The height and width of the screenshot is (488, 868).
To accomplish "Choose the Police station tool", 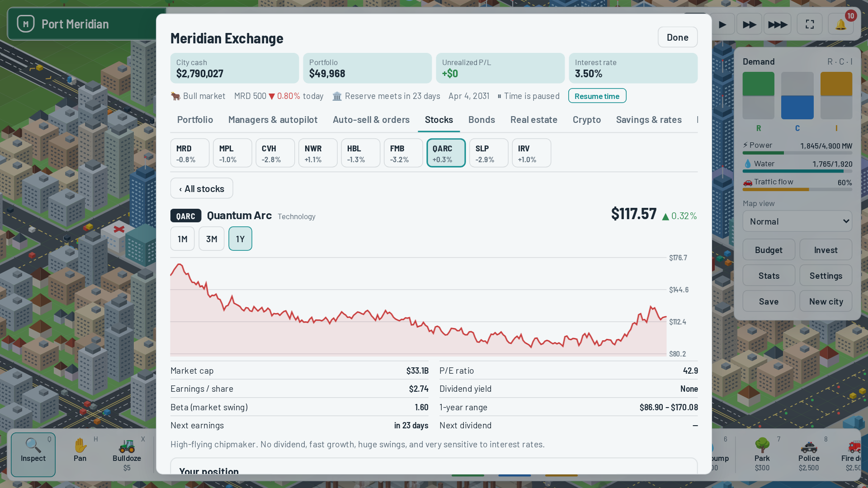I will tap(809, 455).
